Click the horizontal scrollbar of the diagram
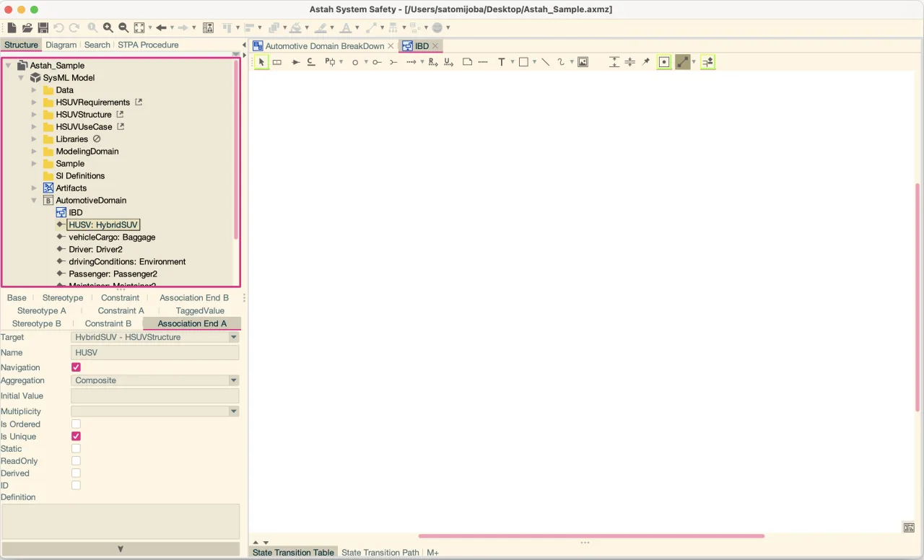Screen dimensions: 924x560 coord(591,536)
